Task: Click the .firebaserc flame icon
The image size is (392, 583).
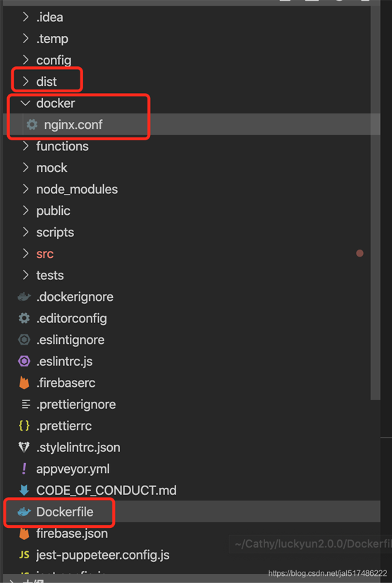Action: (x=24, y=383)
